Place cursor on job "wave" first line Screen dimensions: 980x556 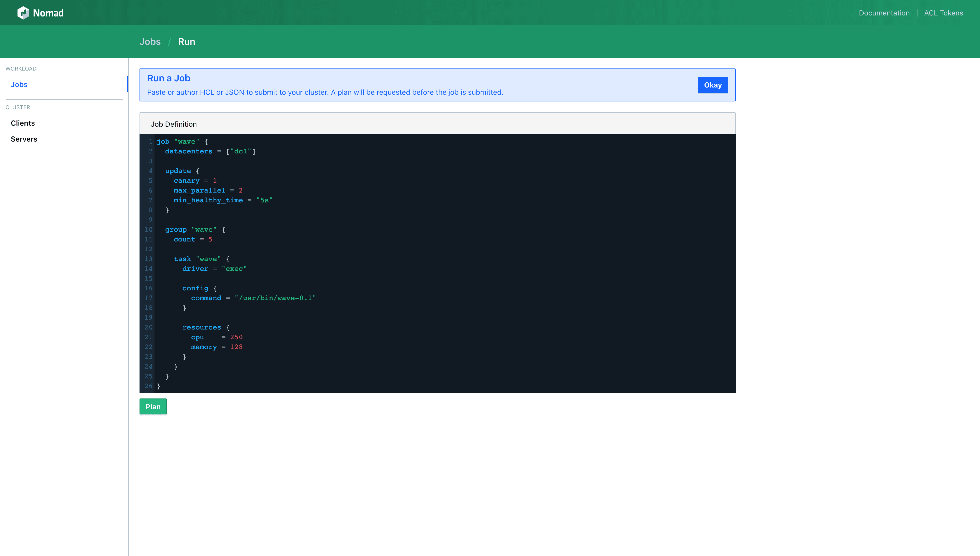coord(182,142)
